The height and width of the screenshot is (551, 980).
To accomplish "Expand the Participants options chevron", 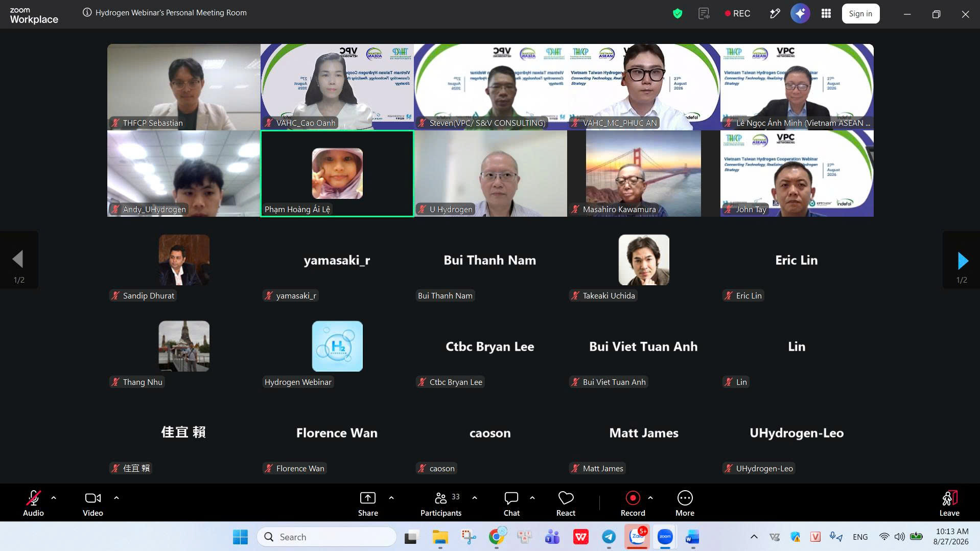I will (x=475, y=498).
